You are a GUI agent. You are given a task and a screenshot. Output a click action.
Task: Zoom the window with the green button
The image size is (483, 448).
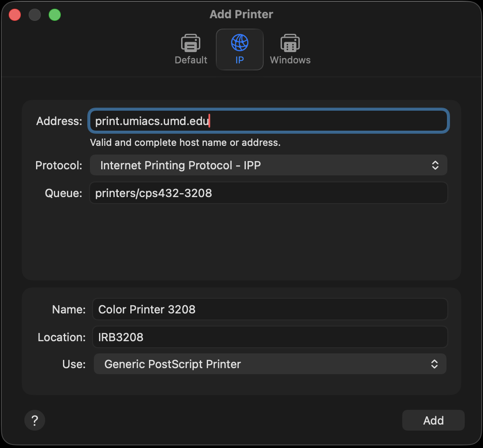pyautogui.click(x=55, y=15)
